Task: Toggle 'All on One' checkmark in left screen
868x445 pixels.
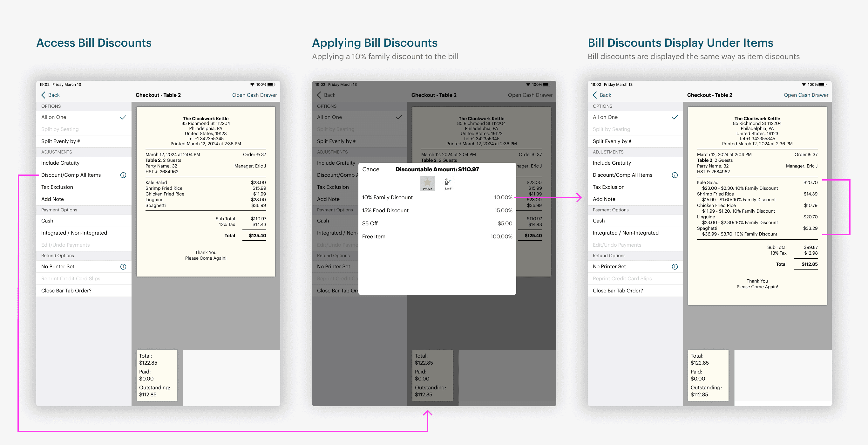Action: coord(123,117)
